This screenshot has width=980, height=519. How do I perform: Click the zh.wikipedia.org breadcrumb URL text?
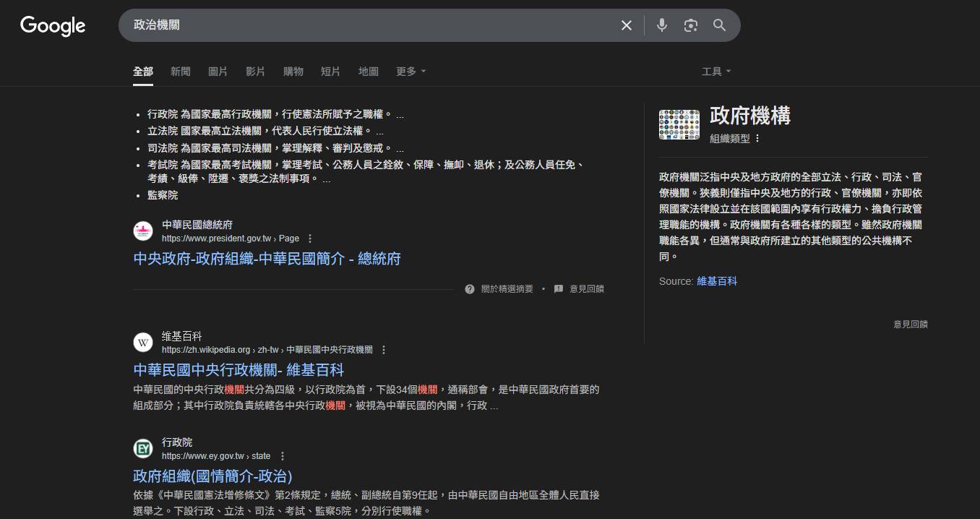[x=267, y=350]
